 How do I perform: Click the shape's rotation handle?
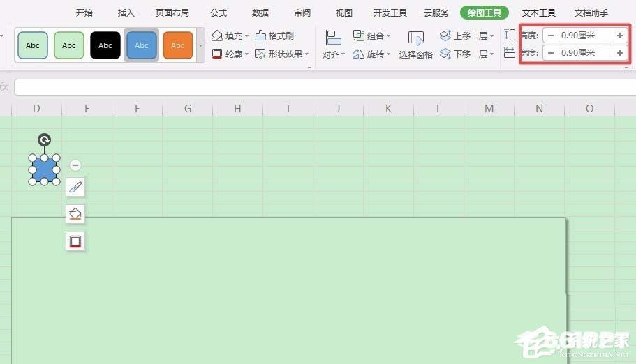coord(44,140)
